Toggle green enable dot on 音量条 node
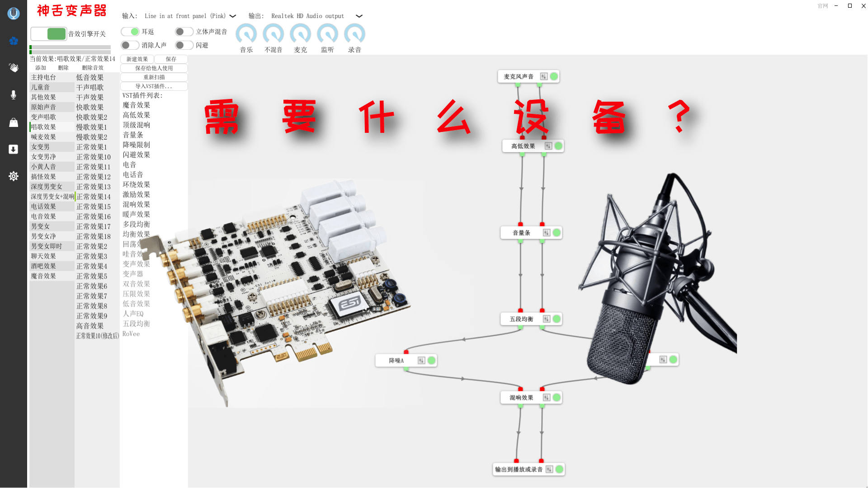Screen dimensions: 868x488 pos(557,233)
